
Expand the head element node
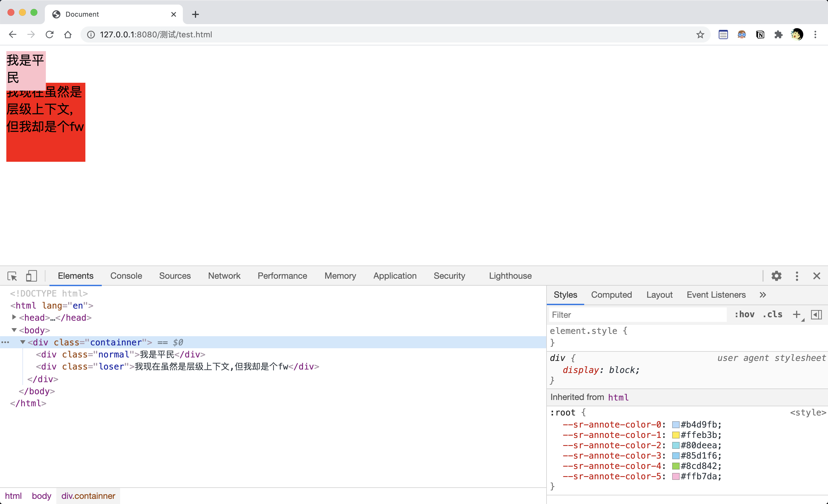[14, 317]
